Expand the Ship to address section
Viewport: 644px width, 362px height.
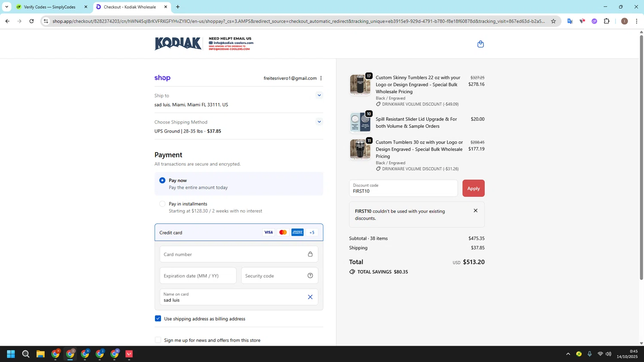pyautogui.click(x=319, y=95)
